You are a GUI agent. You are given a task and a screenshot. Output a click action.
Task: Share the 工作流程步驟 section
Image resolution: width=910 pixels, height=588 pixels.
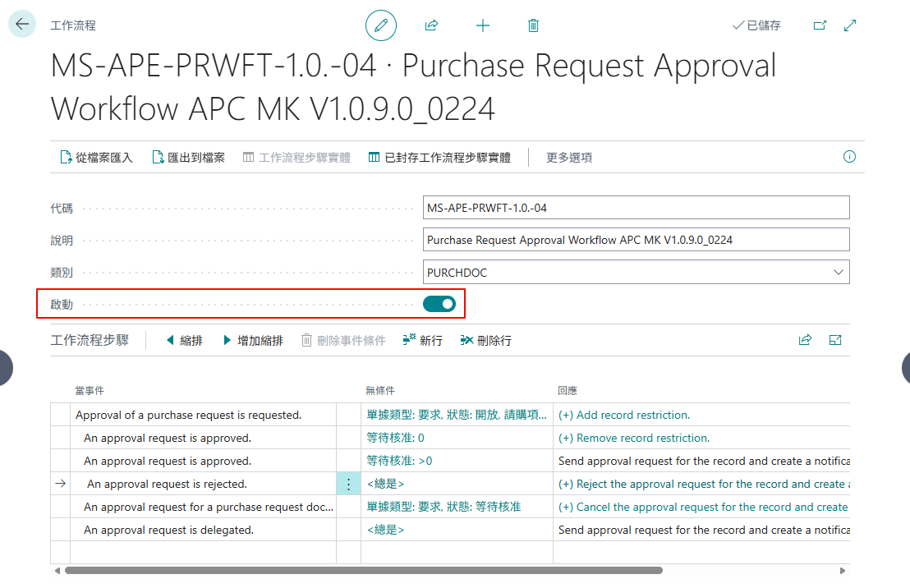tap(805, 340)
